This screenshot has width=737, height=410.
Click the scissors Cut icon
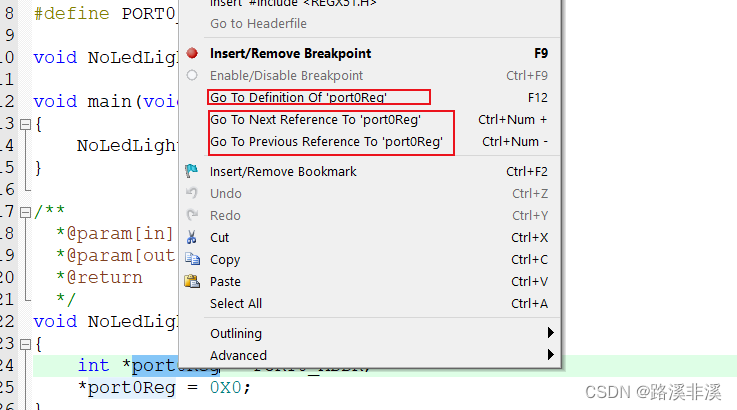pyautogui.click(x=192, y=237)
